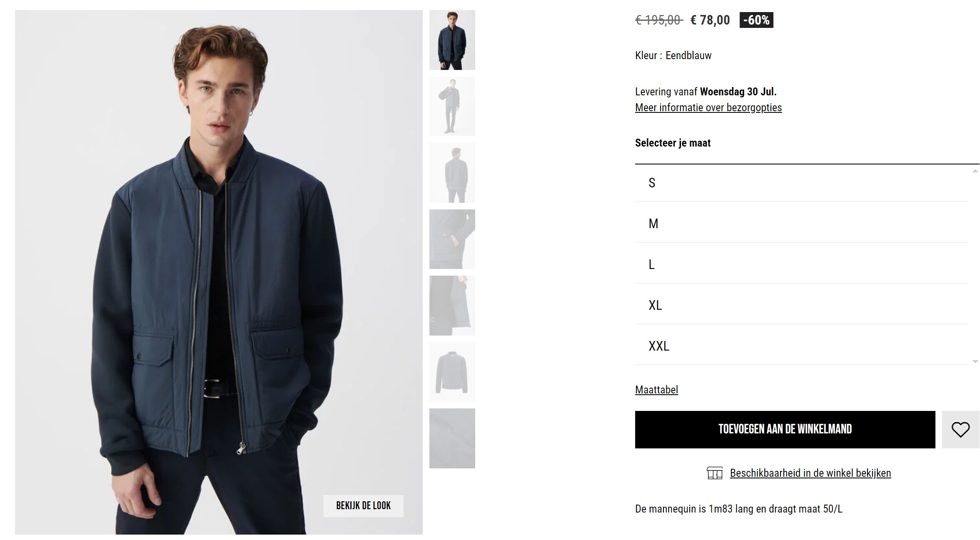Open the Maattabel size chart
This screenshot has width=980, height=540.
[x=656, y=390]
